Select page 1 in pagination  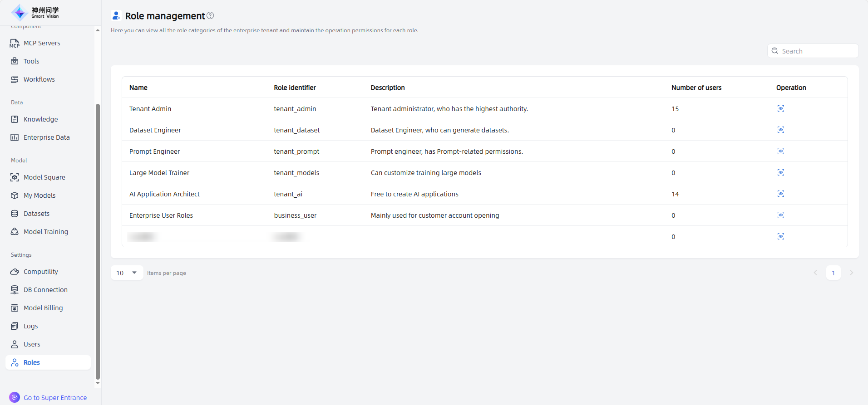click(833, 273)
